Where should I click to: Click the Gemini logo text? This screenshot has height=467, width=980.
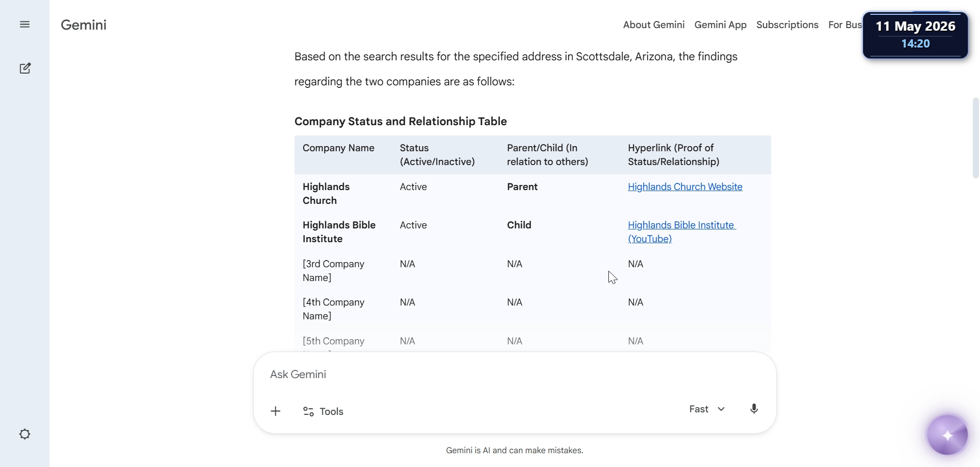84,25
